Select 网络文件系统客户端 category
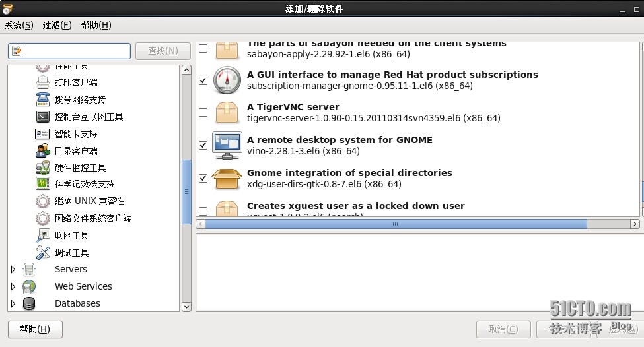644x347 pixels. (93, 218)
